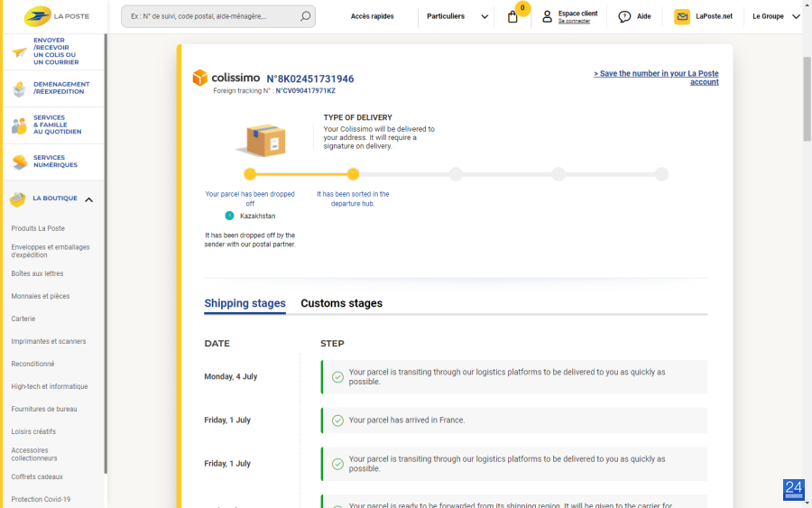The height and width of the screenshot is (508, 812).
Task: Click the sidebar vertical scrollbar
Action: pyautogui.click(x=106, y=254)
